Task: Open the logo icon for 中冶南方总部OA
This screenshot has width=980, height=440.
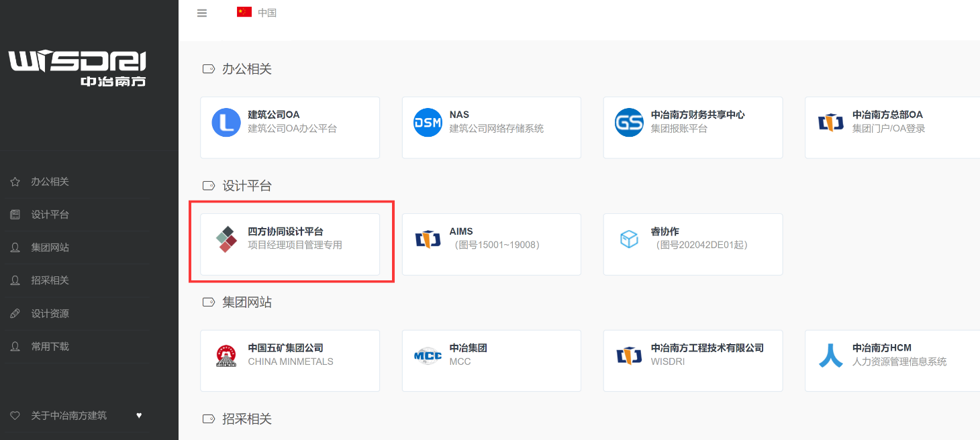Action: click(830, 123)
